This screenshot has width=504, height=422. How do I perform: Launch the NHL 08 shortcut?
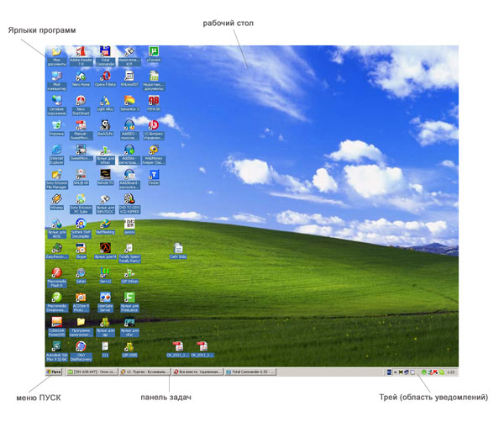(x=81, y=177)
